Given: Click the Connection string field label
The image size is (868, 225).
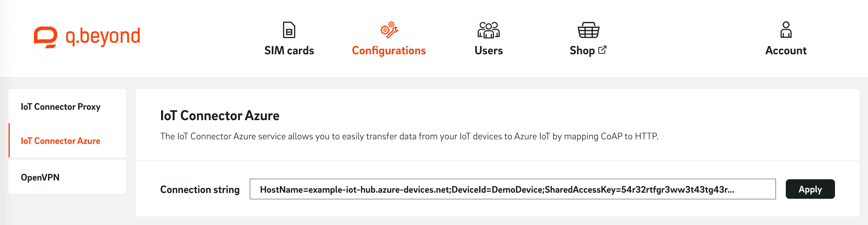Looking at the screenshot, I should click(x=200, y=189).
